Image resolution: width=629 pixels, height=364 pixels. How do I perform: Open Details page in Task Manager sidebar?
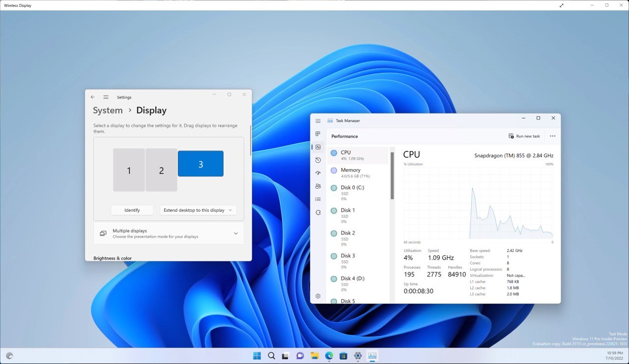(x=318, y=199)
